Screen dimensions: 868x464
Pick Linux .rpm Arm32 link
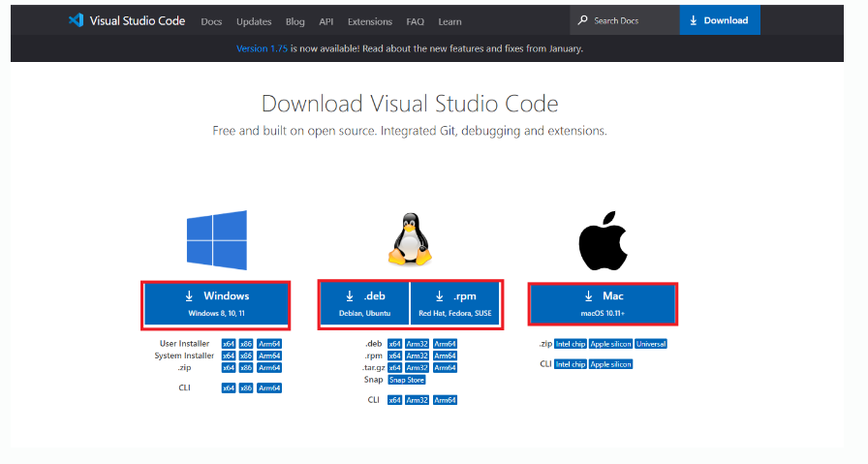(x=417, y=356)
